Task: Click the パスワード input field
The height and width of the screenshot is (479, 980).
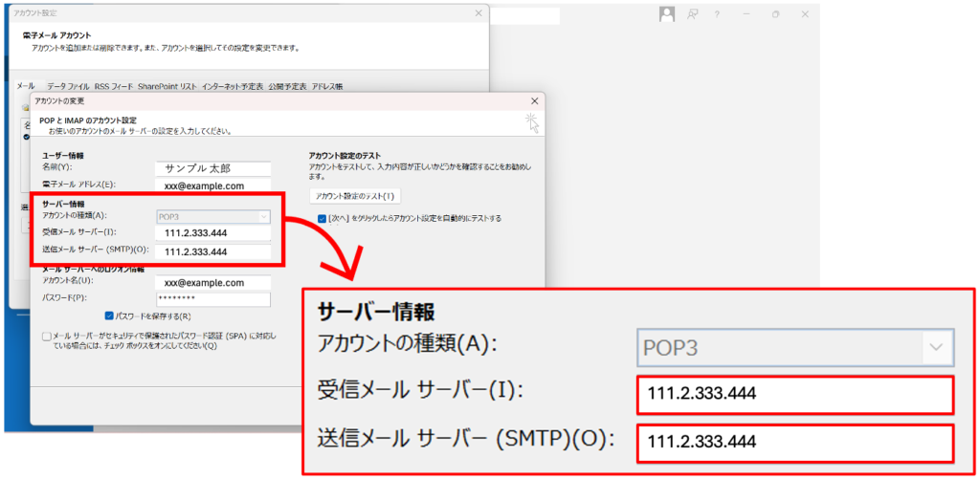Action: [212, 299]
